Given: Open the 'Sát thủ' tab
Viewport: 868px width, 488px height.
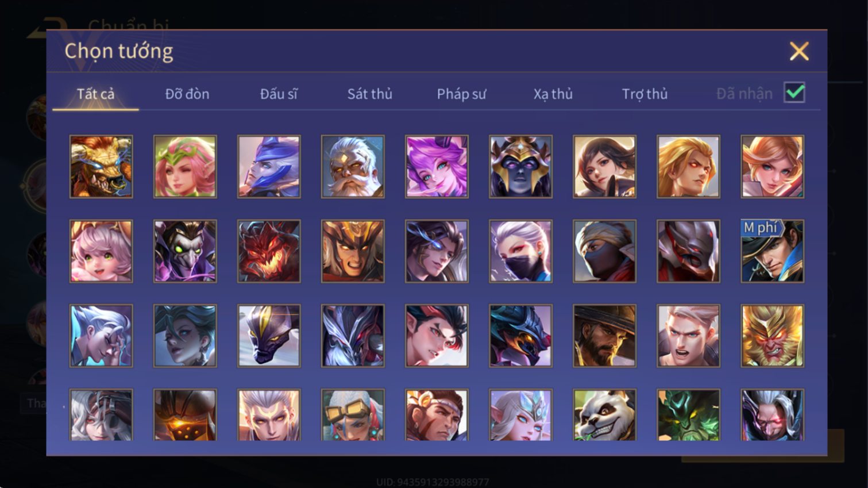Looking at the screenshot, I should point(369,94).
